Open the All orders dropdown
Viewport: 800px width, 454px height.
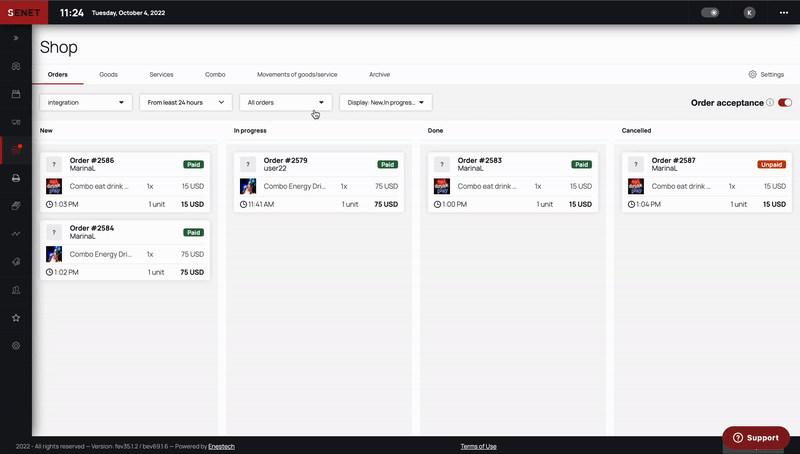pos(286,103)
